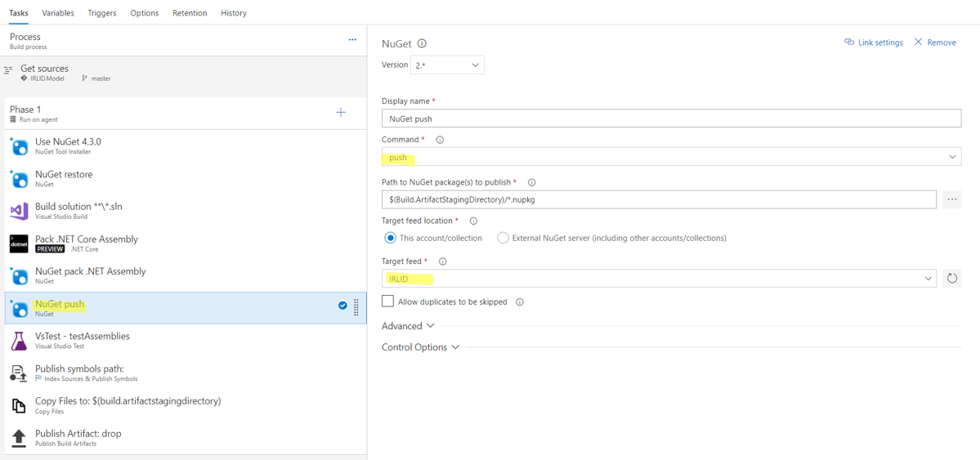The image size is (980, 460).
Task: Show info for Target feed field
Action: pyautogui.click(x=443, y=261)
